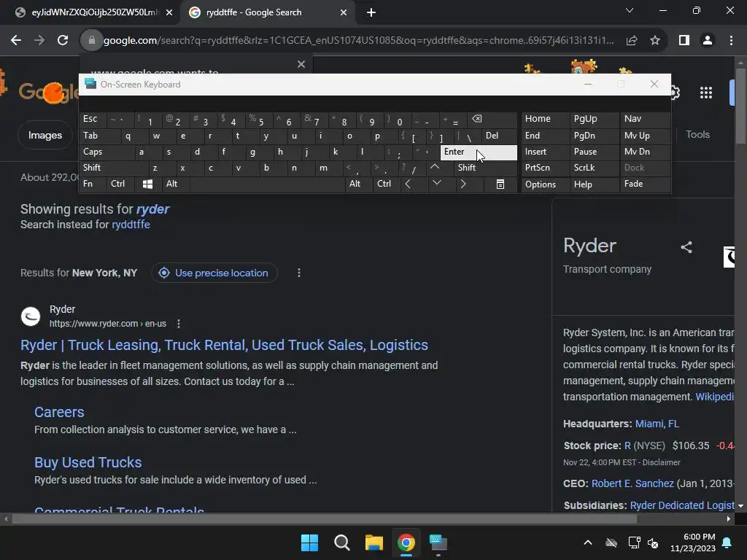Open Ryder result three-dot menu
This screenshot has height=560, width=747.
[x=179, y=324]
